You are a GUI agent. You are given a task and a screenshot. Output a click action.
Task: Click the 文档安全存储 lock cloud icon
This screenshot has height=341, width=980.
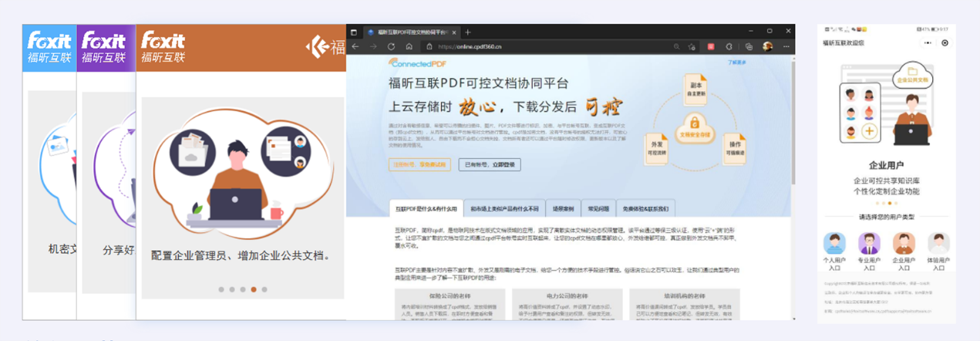pyautogui.click(x=694, y=127)
